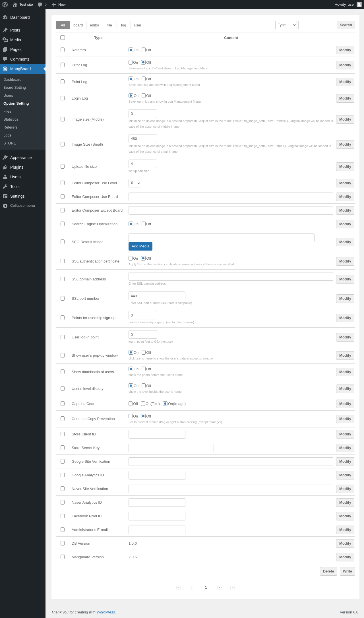364x618 pixels.
Task: Open the Test site home icon
Action: click(15, 5)
